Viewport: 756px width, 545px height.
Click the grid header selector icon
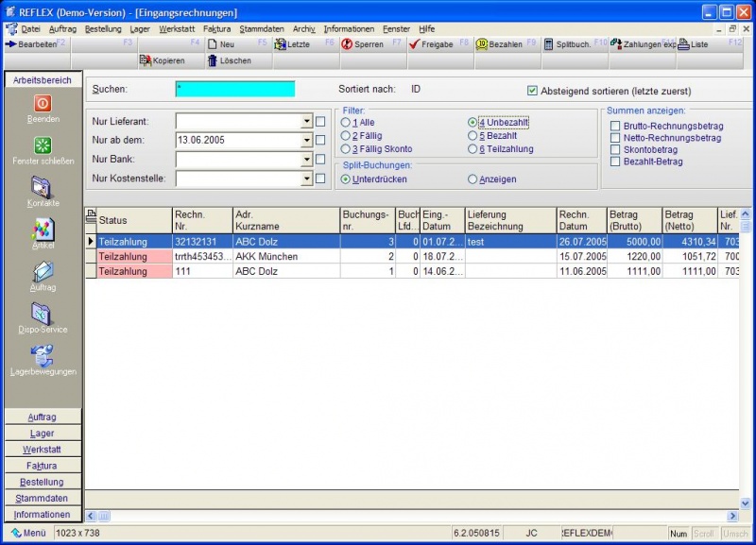tap(91, 216)
